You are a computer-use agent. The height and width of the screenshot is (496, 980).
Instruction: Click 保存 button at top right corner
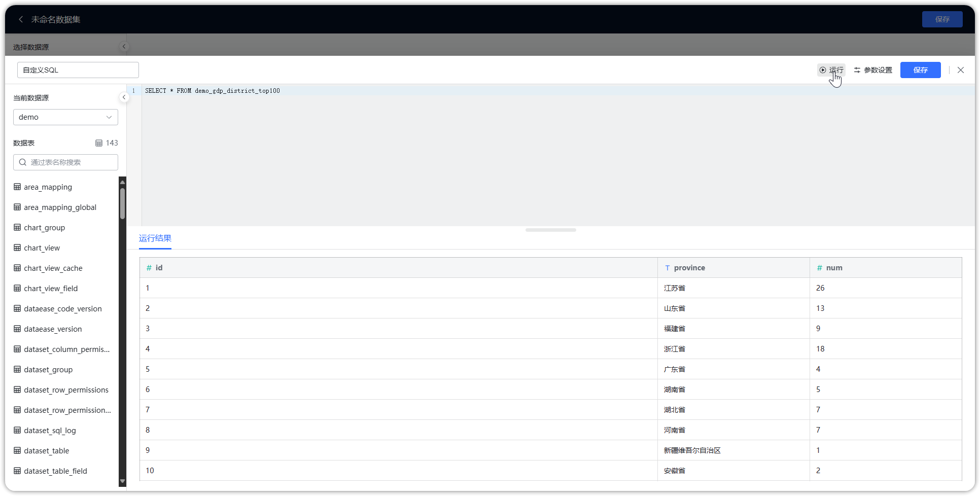pos(942,19)
